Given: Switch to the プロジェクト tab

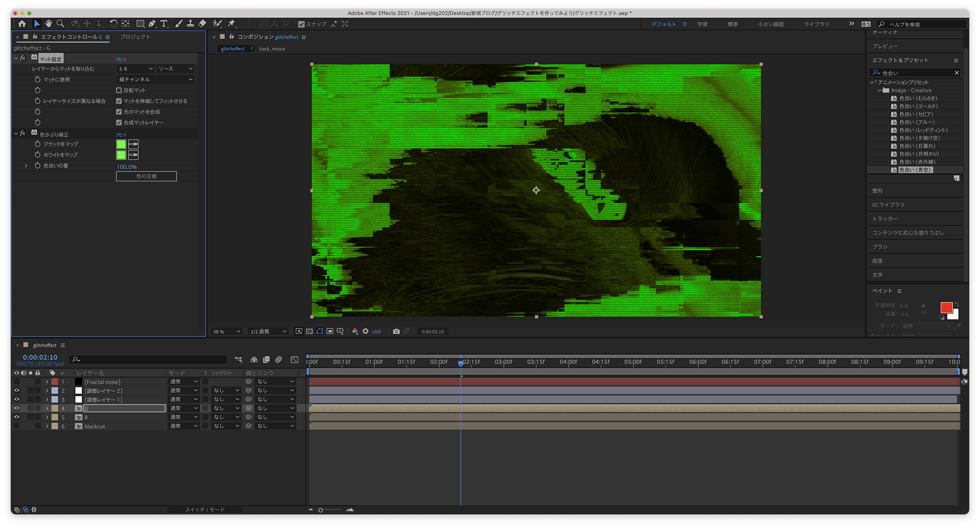Looking at the screenshot, I should point(135,36).
